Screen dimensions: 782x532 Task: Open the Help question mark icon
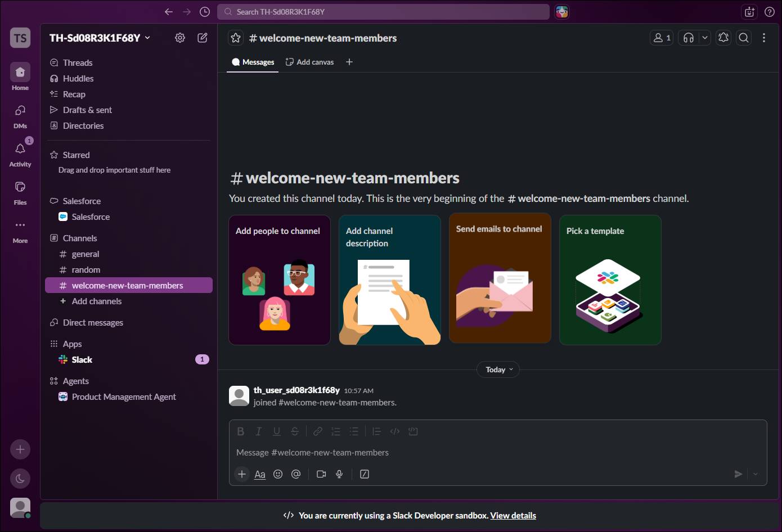pos(769,12)
